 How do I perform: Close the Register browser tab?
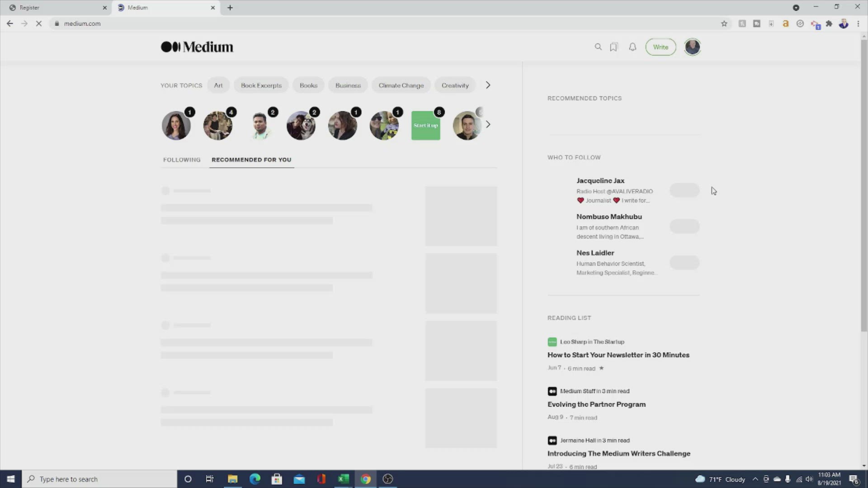pyautogui.click(x=104, y=8)
